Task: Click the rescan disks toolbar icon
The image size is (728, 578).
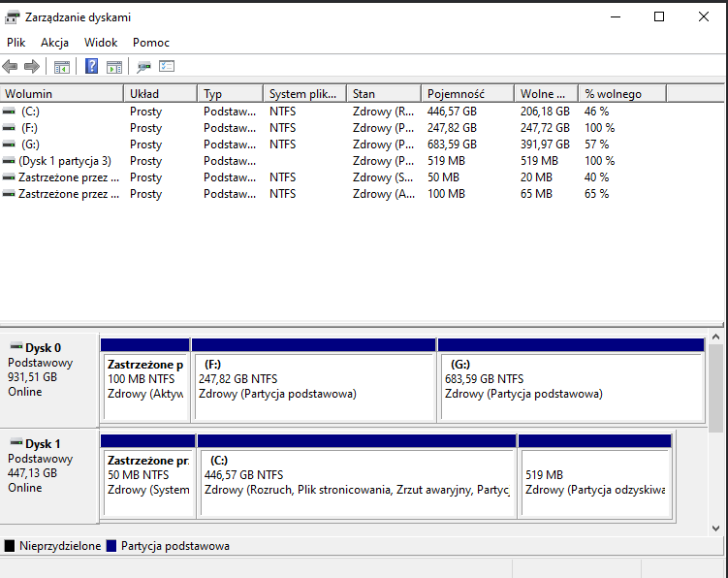Action: click(x=144, y=67)
